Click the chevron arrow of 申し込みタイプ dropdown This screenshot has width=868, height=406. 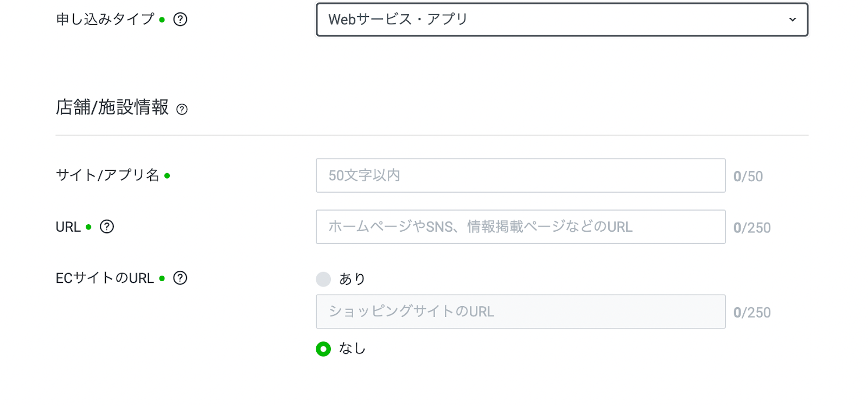(x=792, y=20)
